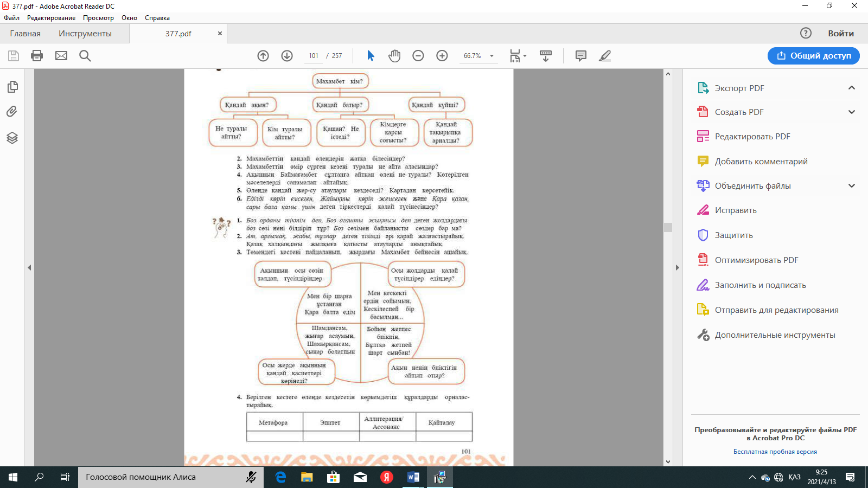Choose the Selection arrow tool
The width and height of the screenshot is (868, 488).
(x=371, y=56)
